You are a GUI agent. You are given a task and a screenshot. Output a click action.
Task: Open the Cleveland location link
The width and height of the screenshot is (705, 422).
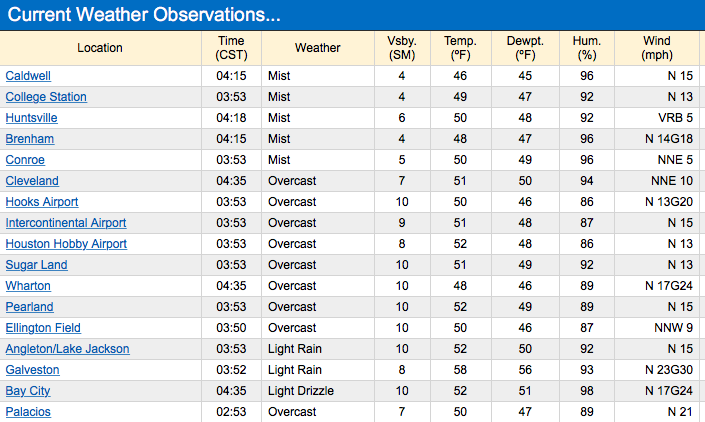coord(32,181)
